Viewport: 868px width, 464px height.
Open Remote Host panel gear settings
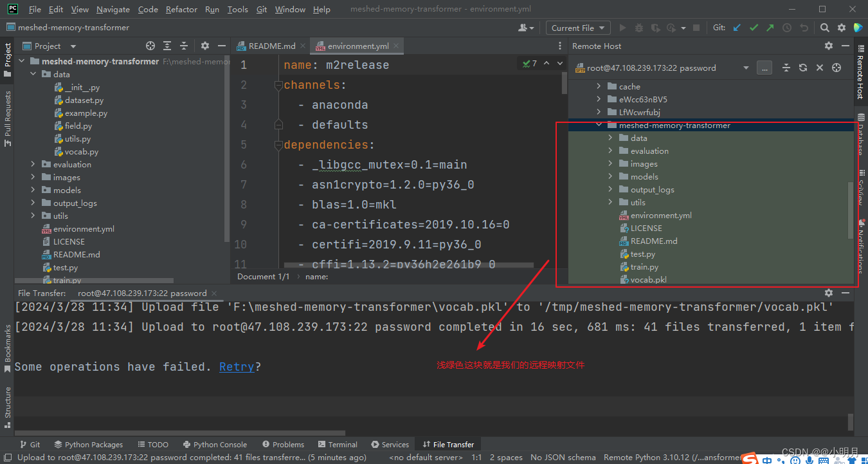pyautogui.click(x=829, y=46)
